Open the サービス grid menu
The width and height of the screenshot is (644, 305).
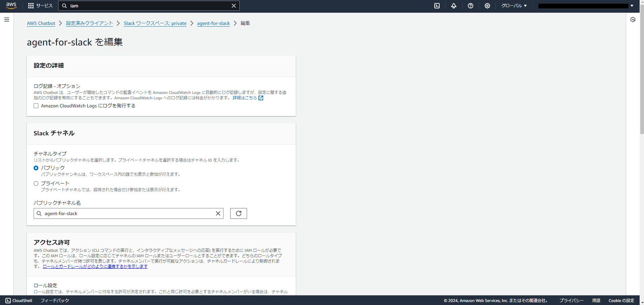coord(40,6)
